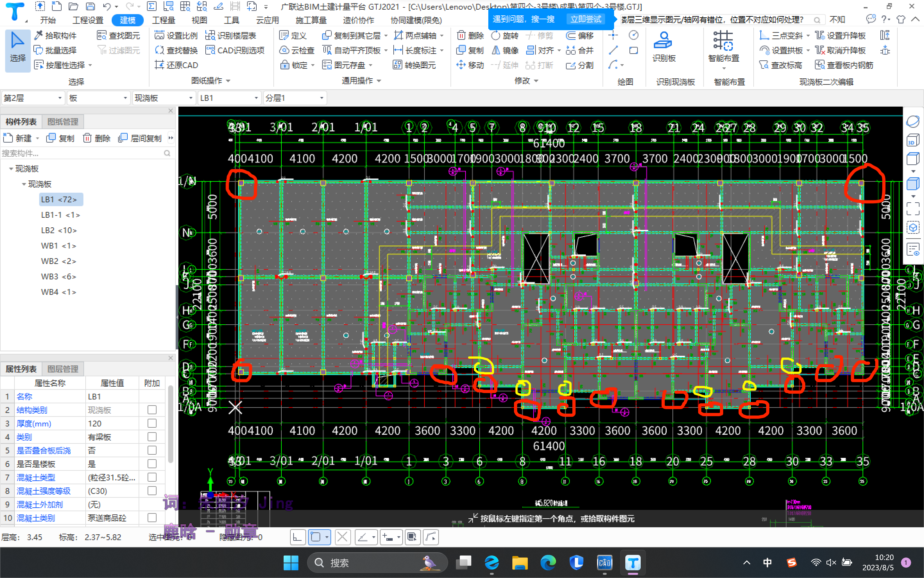Select the line drawing tool

click(613, 50)
